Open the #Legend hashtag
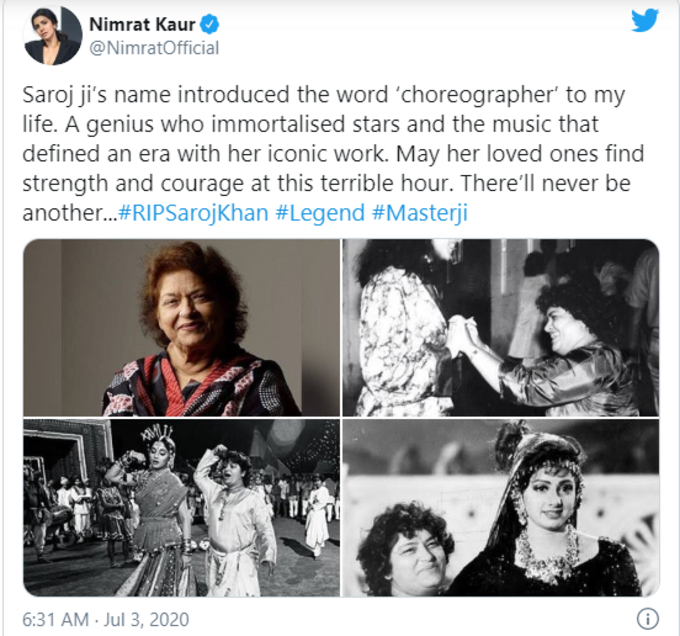This screenshot has width=680, height=636. (x=320, y=213)
